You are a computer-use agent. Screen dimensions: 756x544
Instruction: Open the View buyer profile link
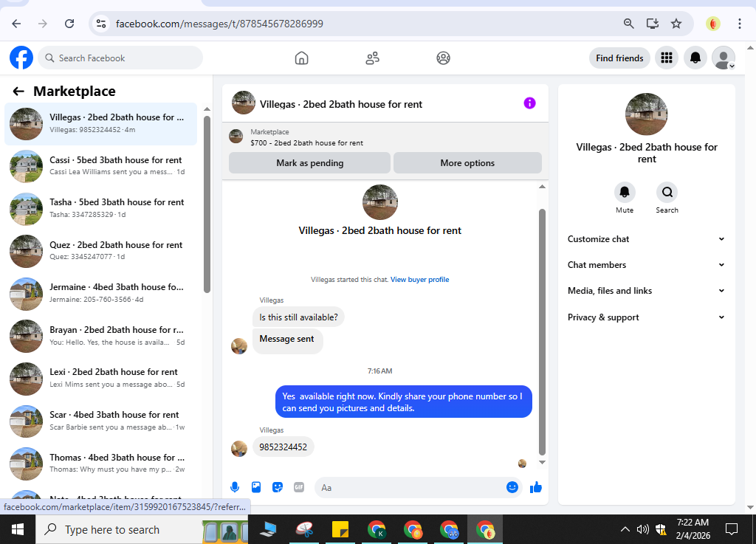coord(419,280)
